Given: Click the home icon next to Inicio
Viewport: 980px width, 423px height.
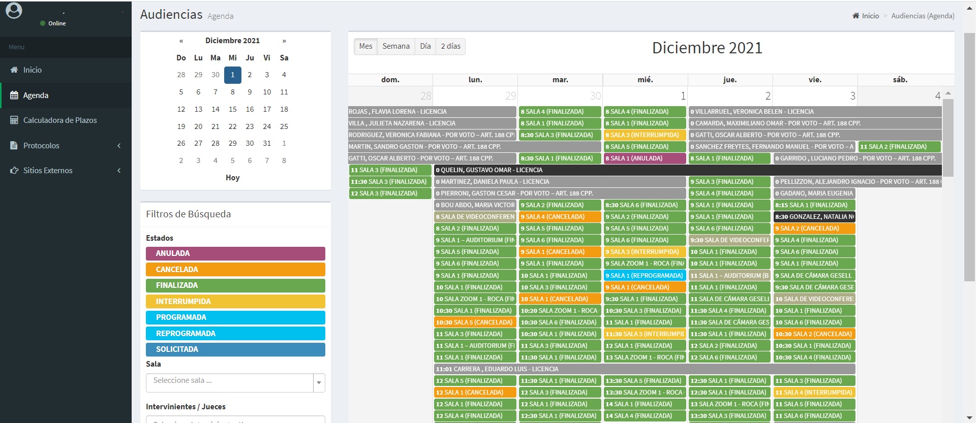Looking at the screenshot, I should 14,70.
